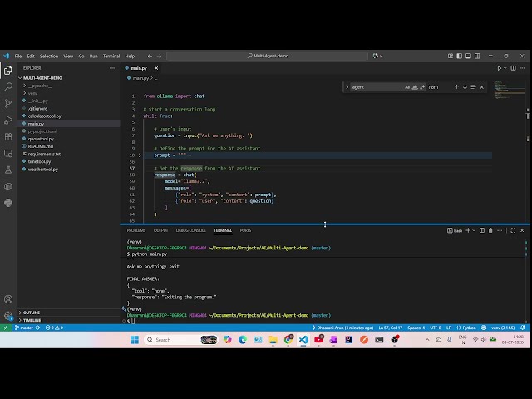Split the editor to the right
The height and width of the screenshot is (399, 532).
514,68
